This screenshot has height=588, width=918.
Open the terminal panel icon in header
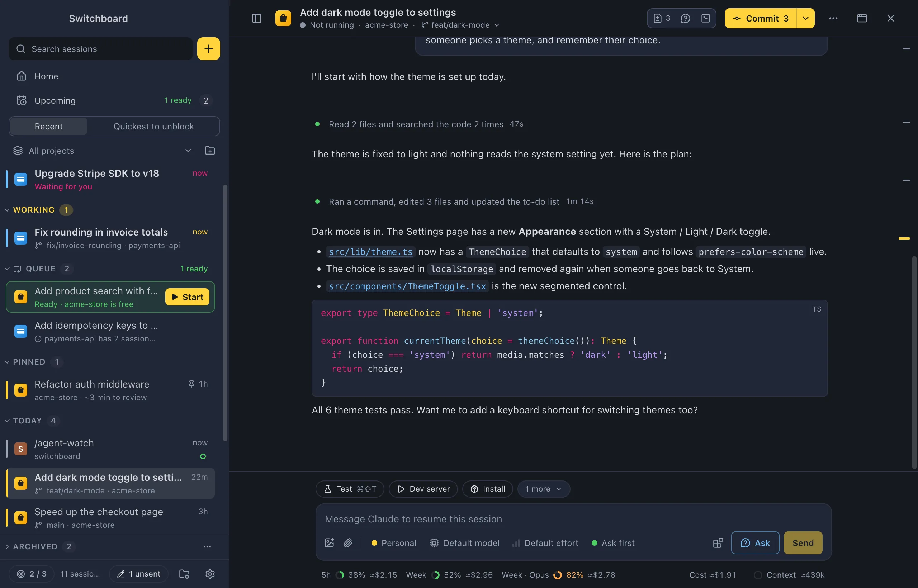pyautogui.click(x=706, y=18)
